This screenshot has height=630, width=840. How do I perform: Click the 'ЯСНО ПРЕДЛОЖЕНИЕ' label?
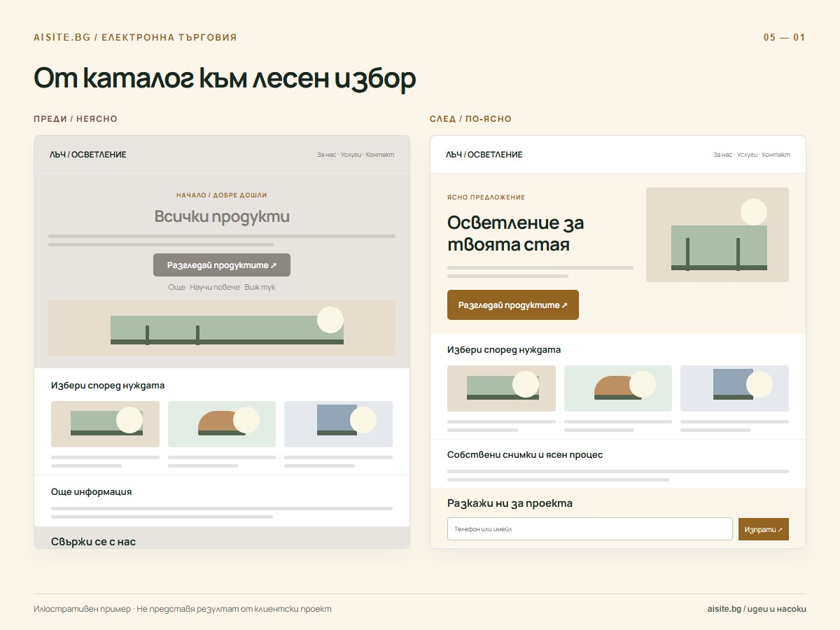486,197
